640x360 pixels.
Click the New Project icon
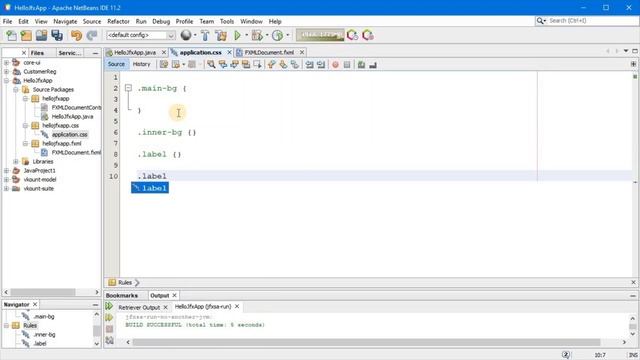26,36
